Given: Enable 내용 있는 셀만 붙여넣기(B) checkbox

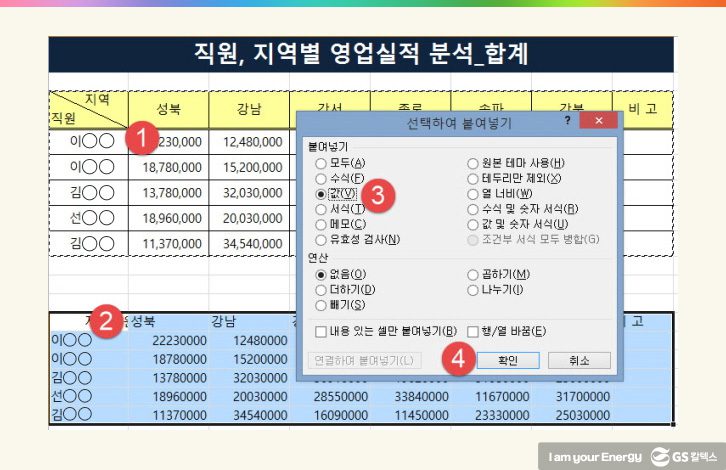Looking at the screenshot, I should 321,331.
